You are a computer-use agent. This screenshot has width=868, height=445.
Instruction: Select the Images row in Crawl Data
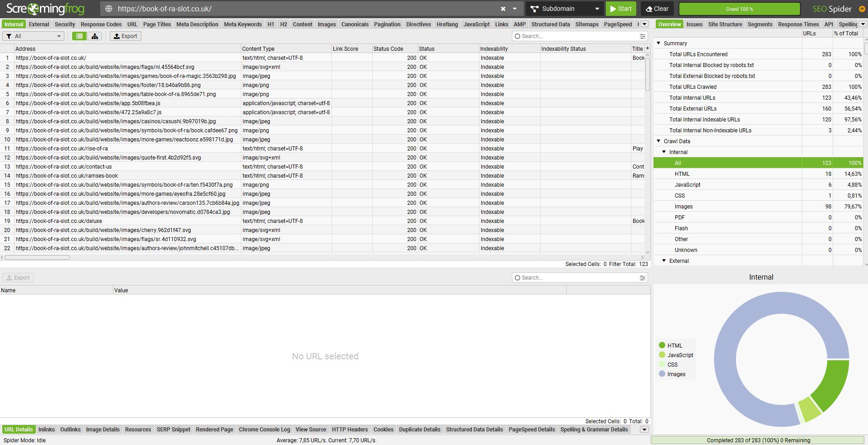[758, 207]
